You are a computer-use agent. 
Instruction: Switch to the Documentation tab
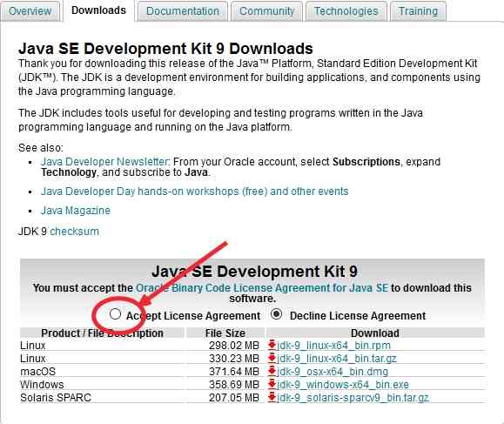(183, 11)
